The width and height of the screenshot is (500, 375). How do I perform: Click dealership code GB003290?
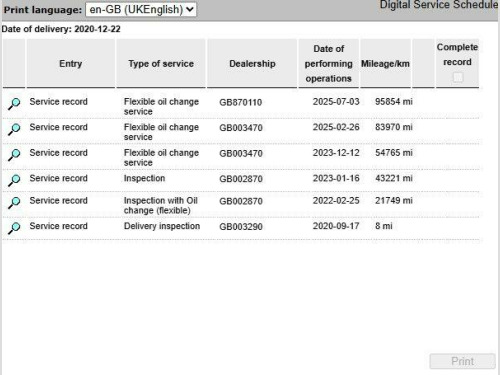coord(241,227)
